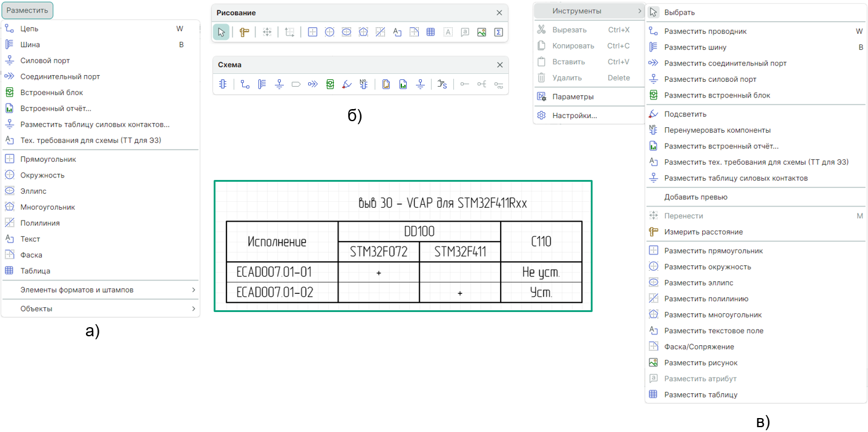Click the renumber components icon in Схема toolbar
Image resolution: width=868 pixels, height=432 pixels.
[x=364, y=85]
